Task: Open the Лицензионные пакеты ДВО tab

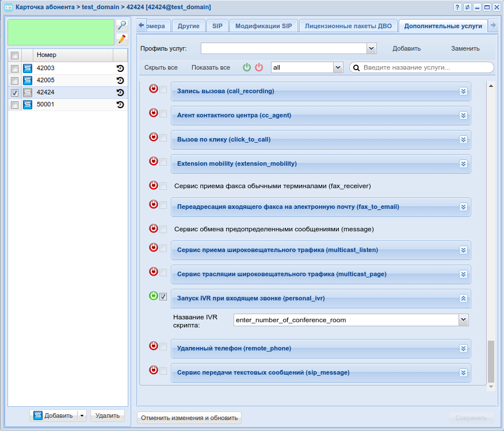Action: tap(348, 26)
